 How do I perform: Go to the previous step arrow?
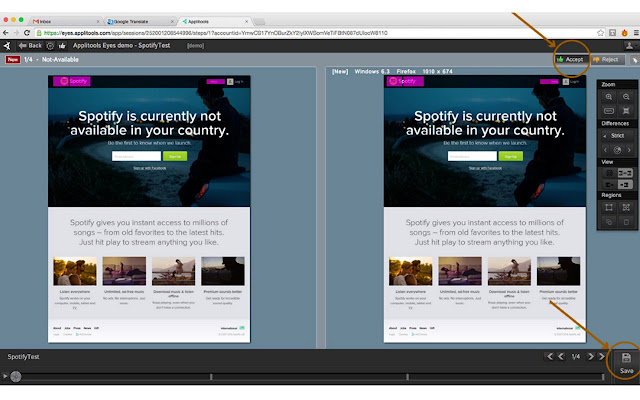(561, 357)
